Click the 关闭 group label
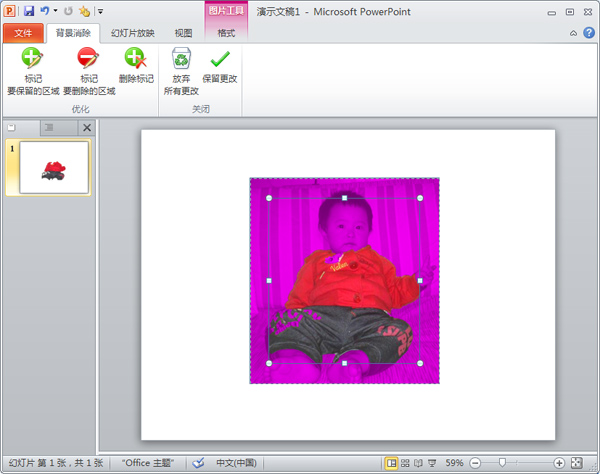Screen dimensions: 600x474 point(201,109)
